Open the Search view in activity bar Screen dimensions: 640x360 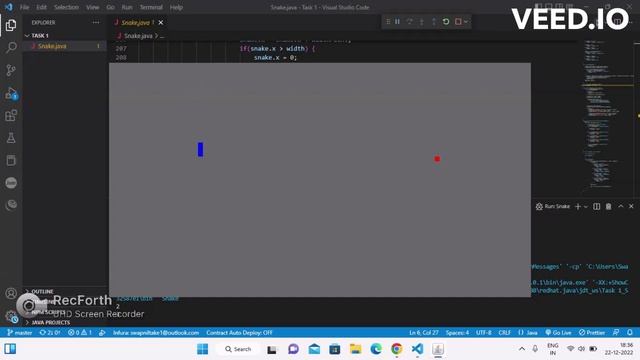[11, 47]
